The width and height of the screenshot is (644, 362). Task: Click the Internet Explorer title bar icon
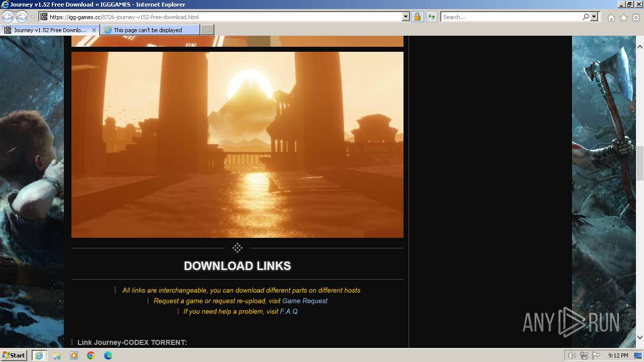(5, 5)
